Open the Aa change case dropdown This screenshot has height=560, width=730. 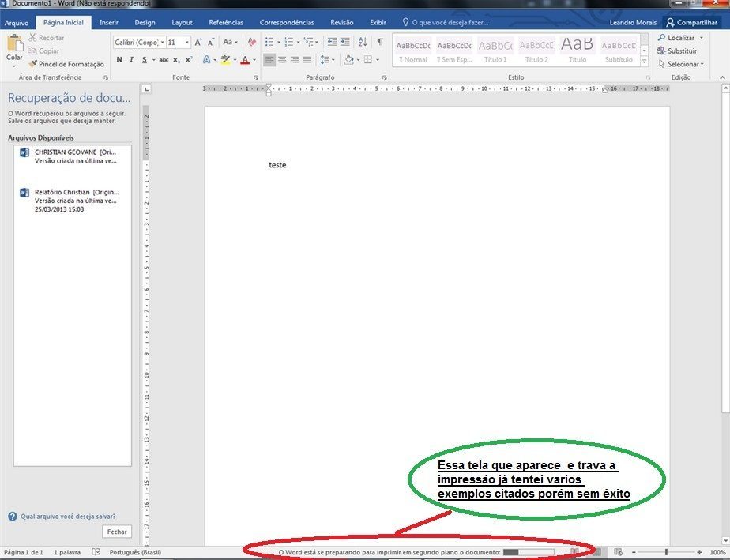pyautogui.click(x=231, y=43)
